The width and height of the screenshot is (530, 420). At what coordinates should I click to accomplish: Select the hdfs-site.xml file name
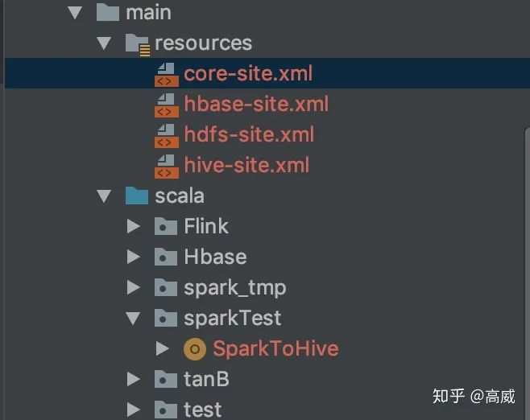coord(249,134)
